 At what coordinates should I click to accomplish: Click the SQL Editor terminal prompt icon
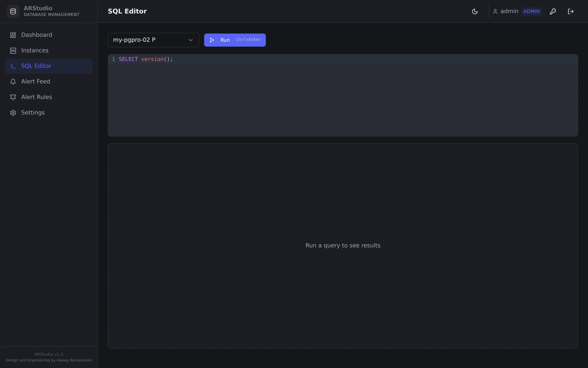(x=13, y=66)
